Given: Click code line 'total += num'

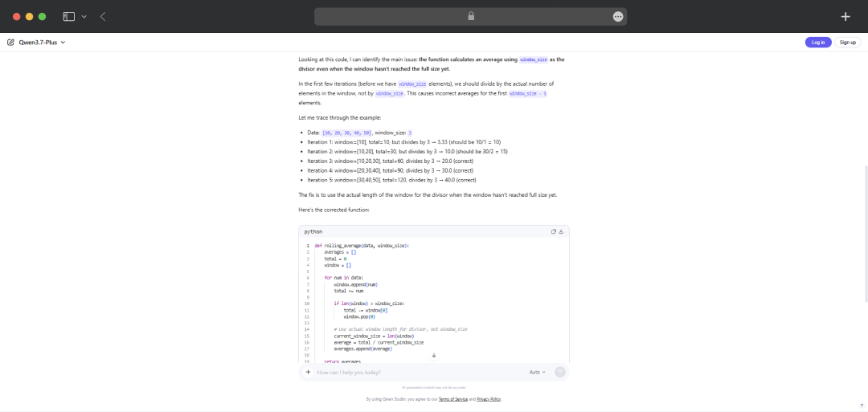Looking at the screenshot, I should click(x=349, y=291).
